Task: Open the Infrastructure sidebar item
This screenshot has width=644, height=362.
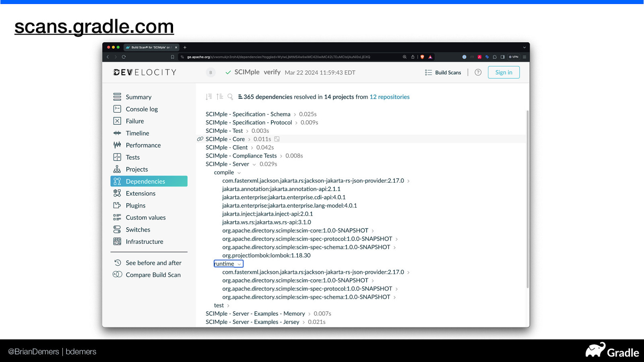Action: point(144,242)
